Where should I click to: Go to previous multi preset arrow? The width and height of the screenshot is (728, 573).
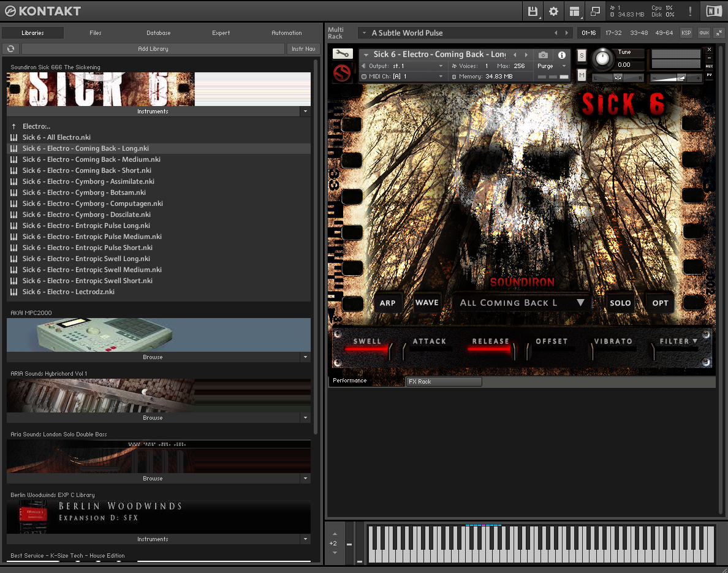pyautogui.click(x=556, y=33)
